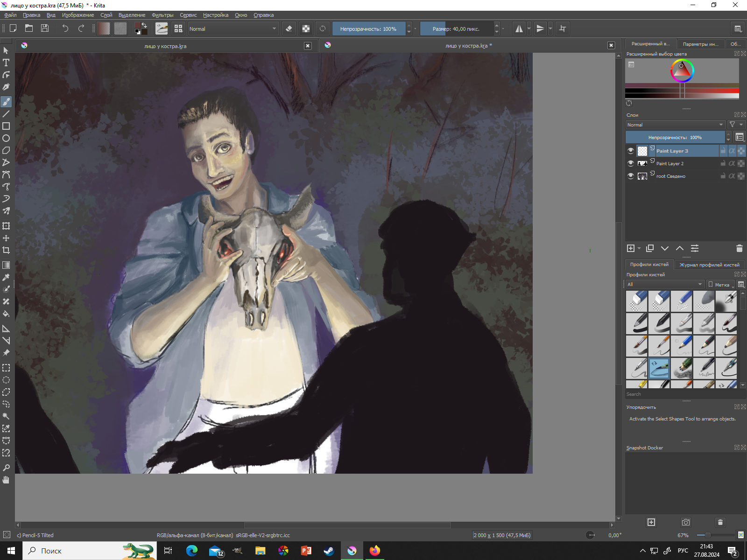This screenshot has height=560, width=747.
Task: Toggle eraser mode in the top toolbar
Action: click(x=289, y=28)
